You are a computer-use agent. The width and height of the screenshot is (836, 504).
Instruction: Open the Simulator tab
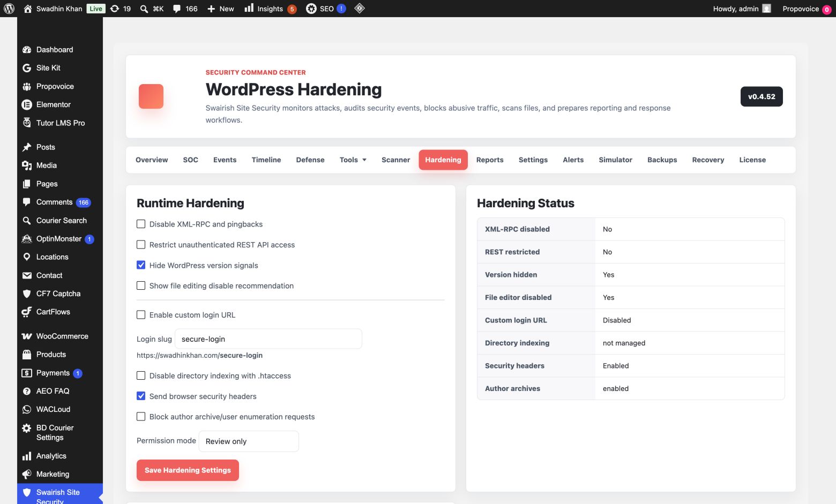[616, 160]
